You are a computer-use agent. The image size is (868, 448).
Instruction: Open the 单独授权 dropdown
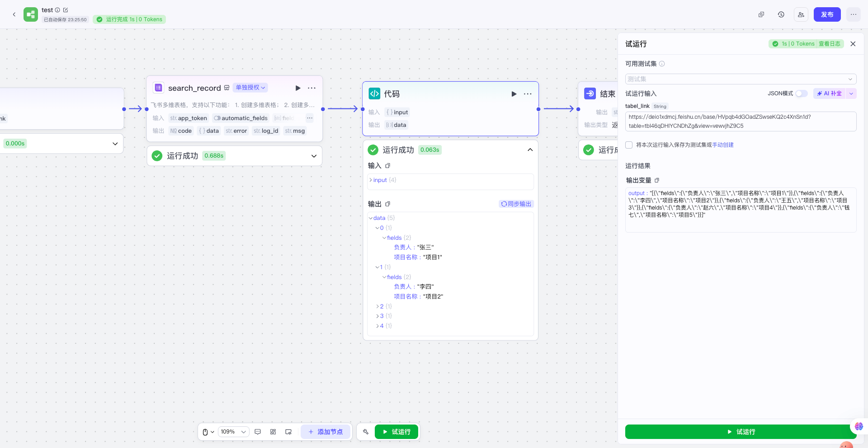tap(250, 88)
